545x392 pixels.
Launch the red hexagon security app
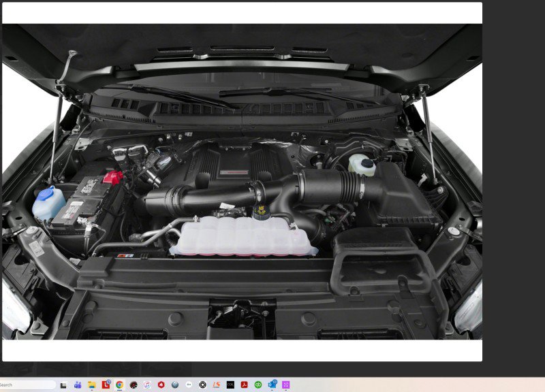pos(160,385)
